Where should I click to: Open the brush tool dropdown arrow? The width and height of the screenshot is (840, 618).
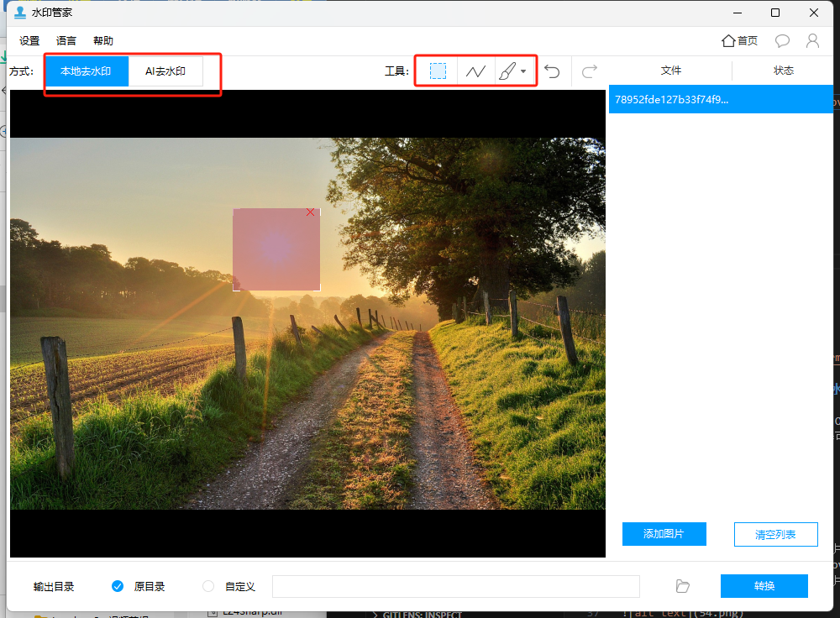point(523,71)
